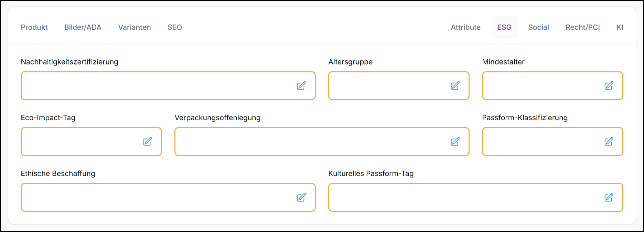Select the active ESG tab
Screen dimensions: 644x232
click(504, 27)
